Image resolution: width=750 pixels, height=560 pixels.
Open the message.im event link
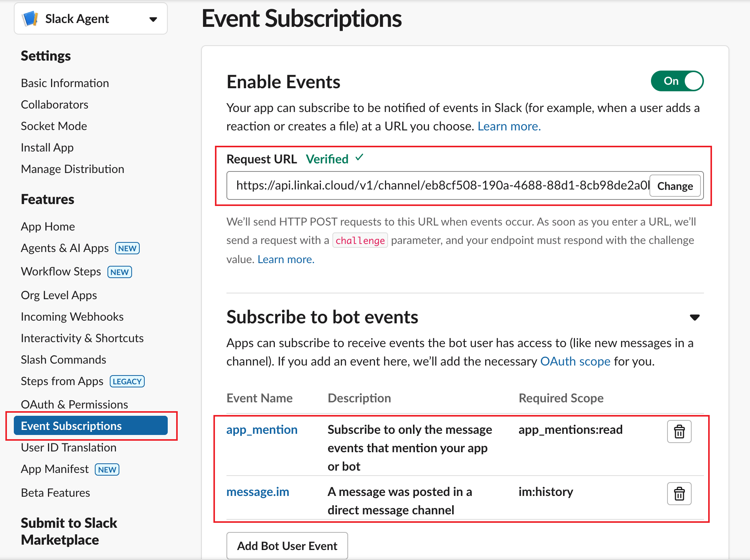pyautogui.click(x=258, y=492)
